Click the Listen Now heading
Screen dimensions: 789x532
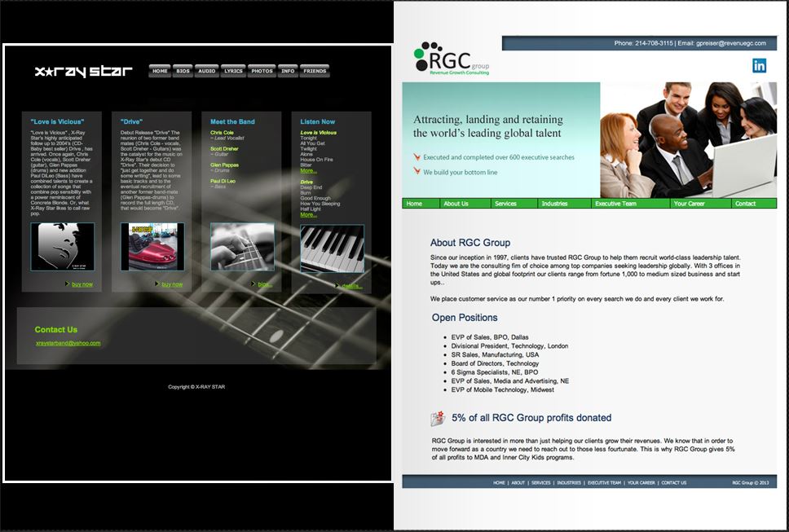[318, 121]
